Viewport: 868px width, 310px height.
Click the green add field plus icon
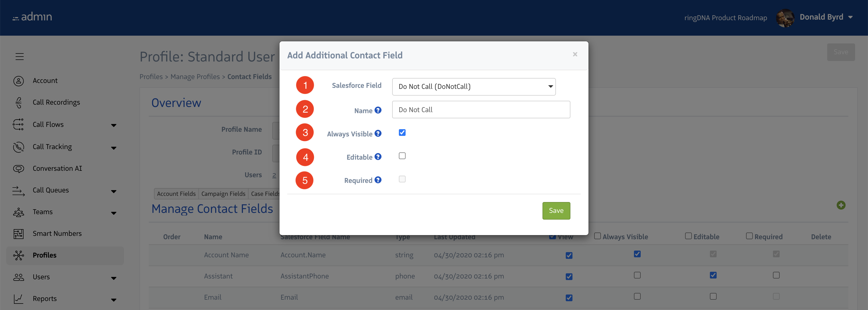coord(841,205)
